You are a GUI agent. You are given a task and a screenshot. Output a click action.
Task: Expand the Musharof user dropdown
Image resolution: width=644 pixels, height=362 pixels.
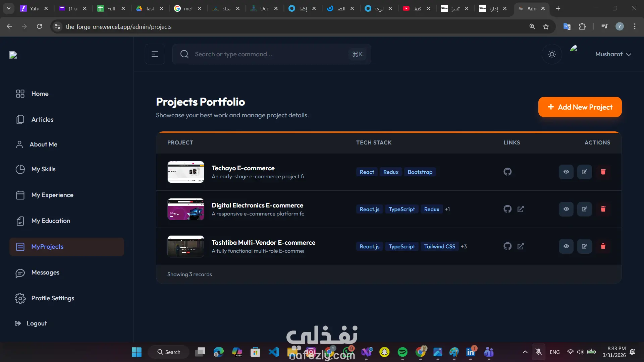[613, 54]
